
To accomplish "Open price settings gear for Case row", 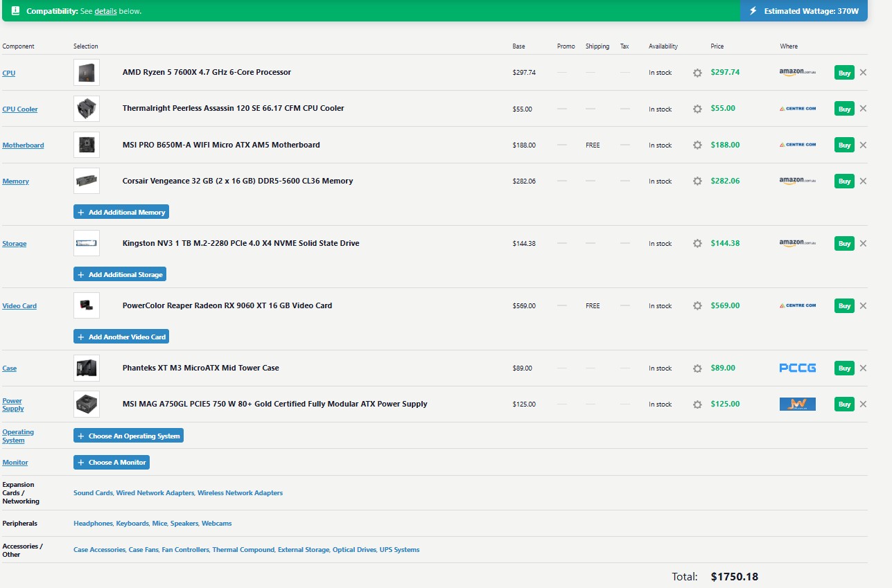I will pos(697,368).
